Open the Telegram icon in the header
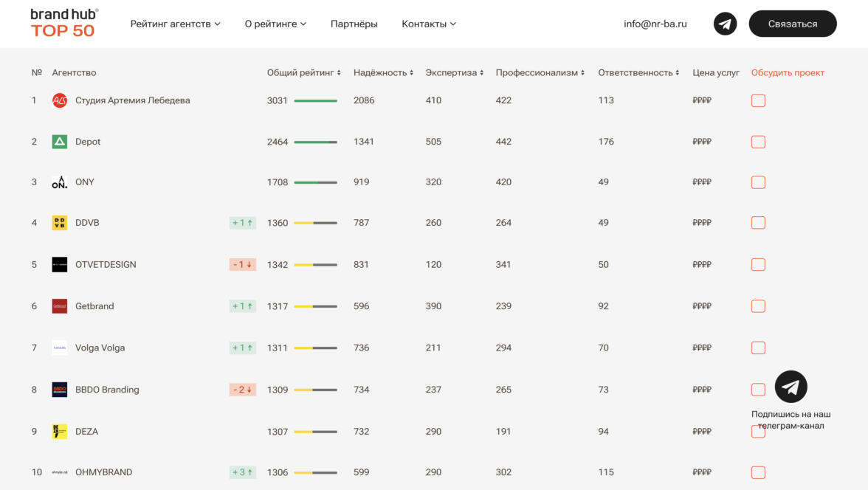 point(725,24)
